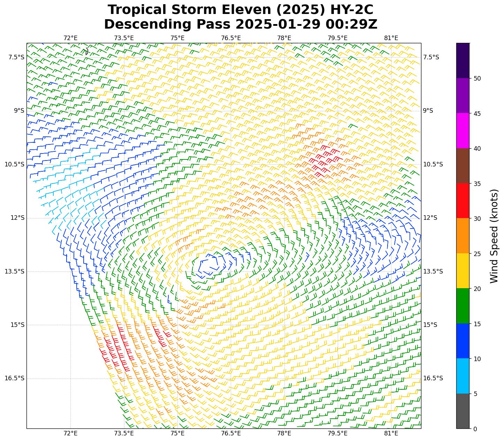Screen dimensions: 504x441
Task: Pick the cyan 5-10 knot colorbar segment
Action: pos(463,376)
